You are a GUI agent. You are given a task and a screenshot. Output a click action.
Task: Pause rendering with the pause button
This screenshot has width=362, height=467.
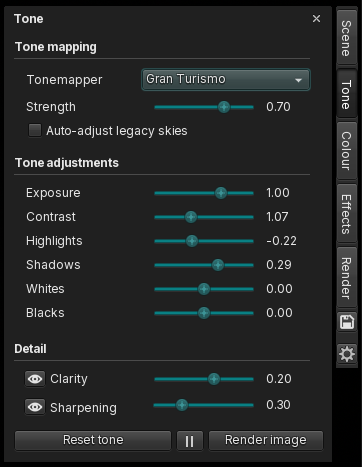189,441
